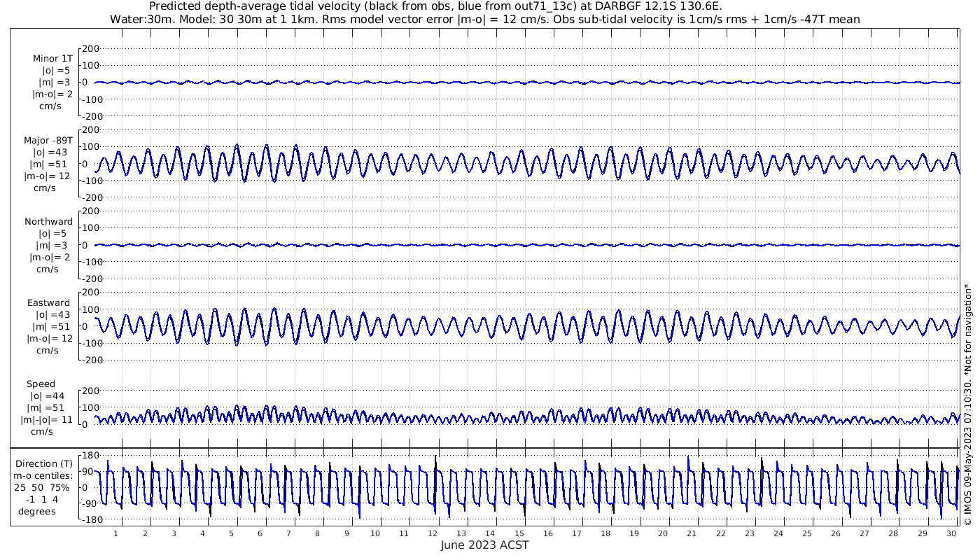Select day 15 on the date axis
980x560 pixels.
pyautogui.click(x=519, y=533)
